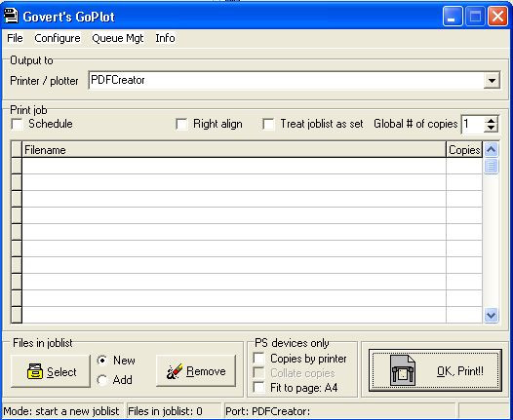Select the New radio button

[102, 361]
